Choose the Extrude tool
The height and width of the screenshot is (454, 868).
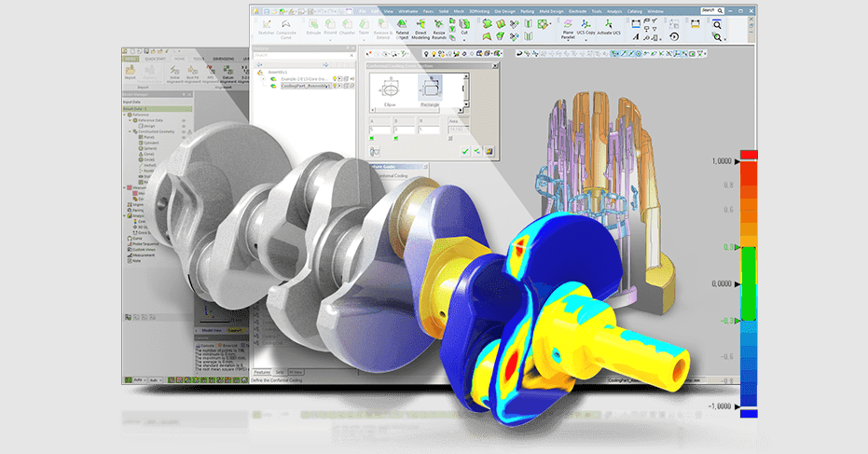click(313, 27)
